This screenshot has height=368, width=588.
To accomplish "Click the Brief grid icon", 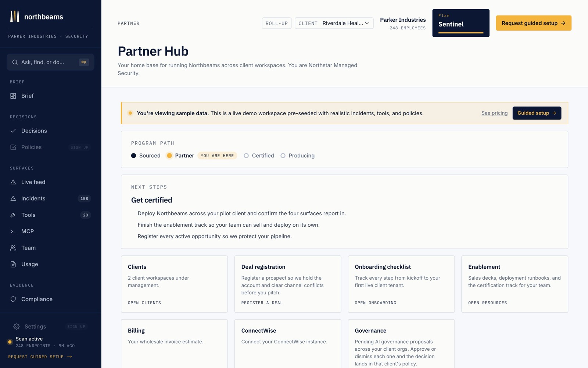I will 13,96.
